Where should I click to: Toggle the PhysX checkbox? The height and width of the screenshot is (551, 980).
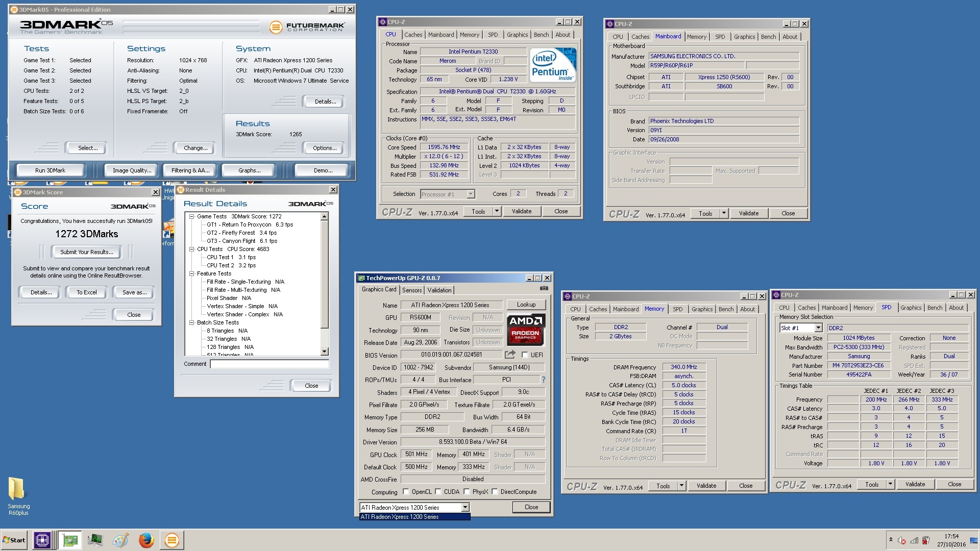point(467,492)
